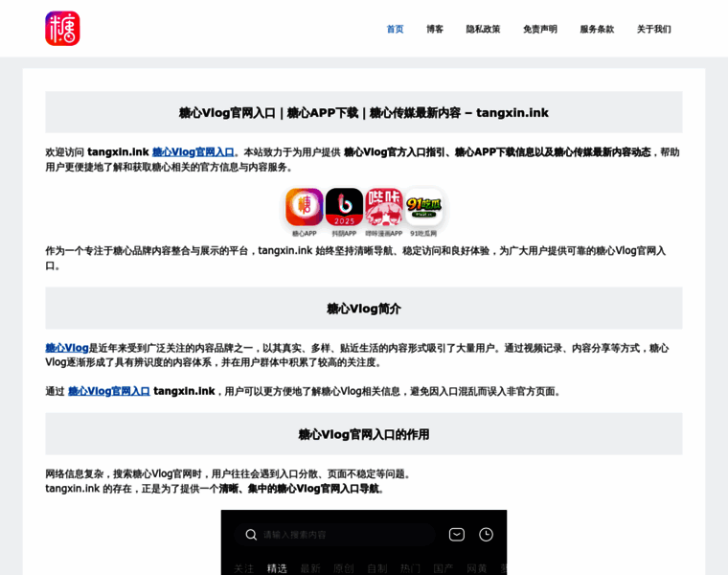
Task: Select the 热门 tab in app preview
Action: coord(410,568)
